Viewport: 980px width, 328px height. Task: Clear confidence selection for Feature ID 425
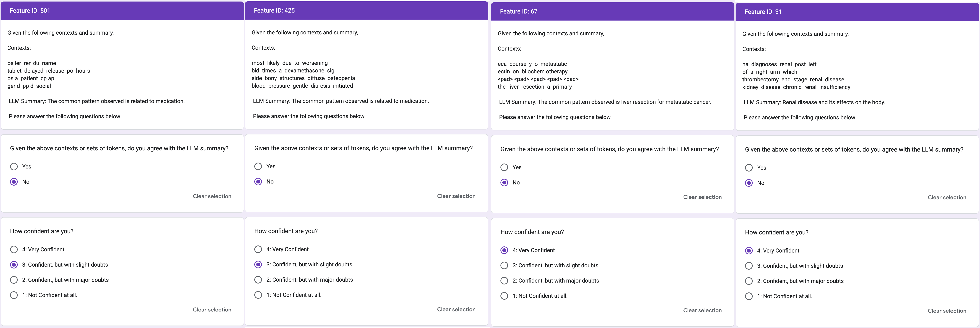tap(456, 310)
